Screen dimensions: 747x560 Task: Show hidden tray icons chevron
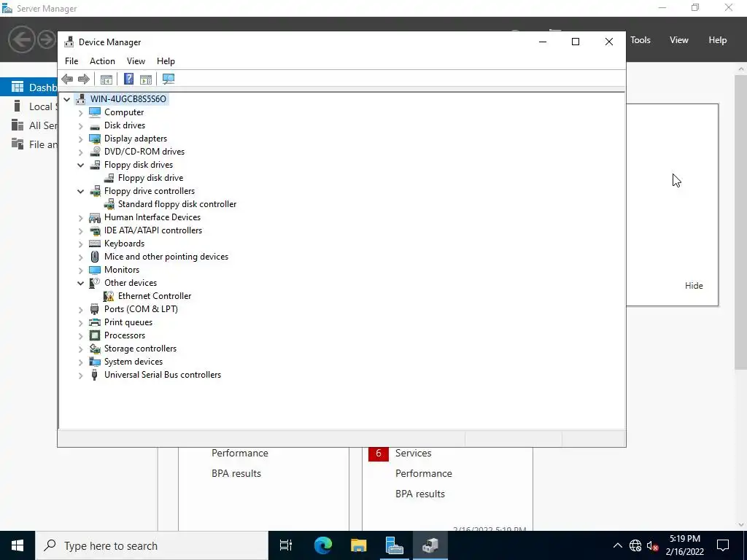click(x=617, y=545)
